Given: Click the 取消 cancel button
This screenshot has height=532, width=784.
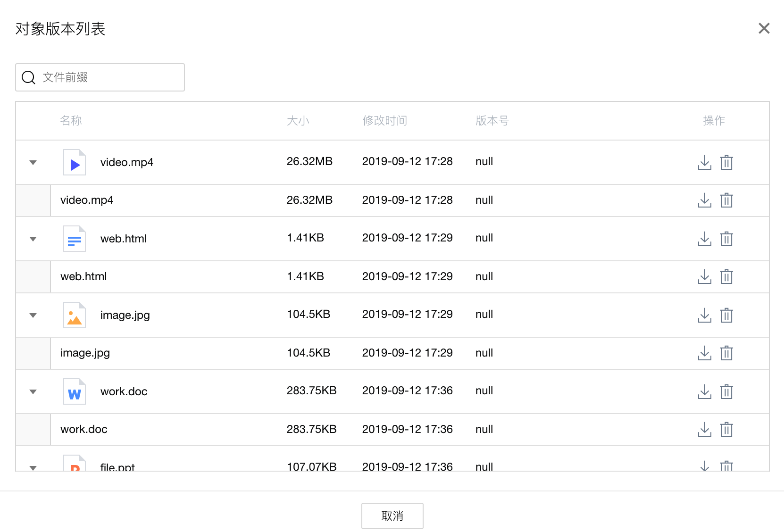Looking at the screenshot, I should click(x=392, y=516).
